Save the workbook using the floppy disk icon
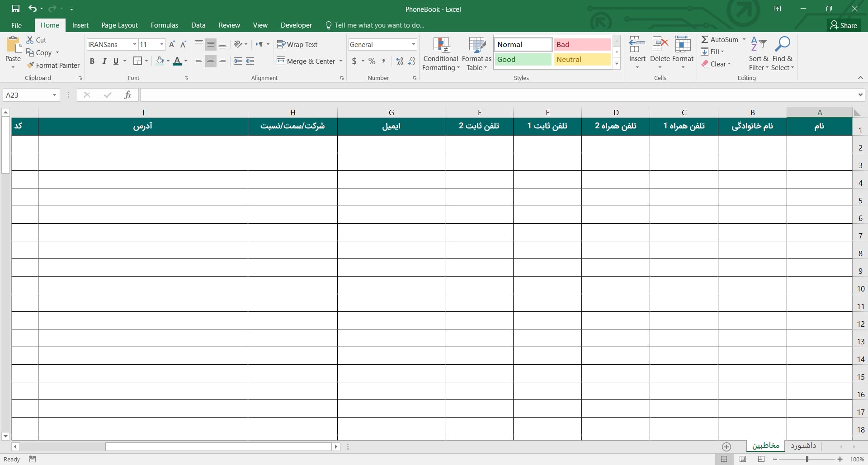Image resolution: width=868 pixels, height=465 pixels. 16,9
